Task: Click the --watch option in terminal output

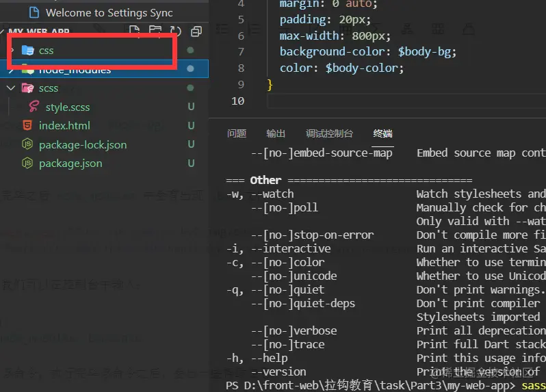Action: pos(272,194)
